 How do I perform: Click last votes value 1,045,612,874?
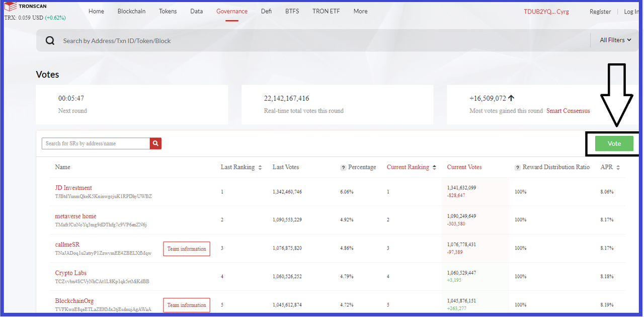pos(287,305)
